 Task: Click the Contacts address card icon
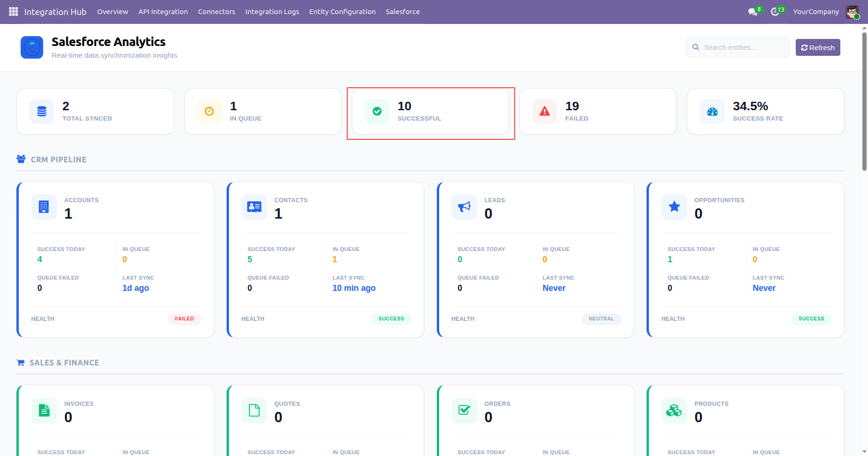click(x=254, y=207)
